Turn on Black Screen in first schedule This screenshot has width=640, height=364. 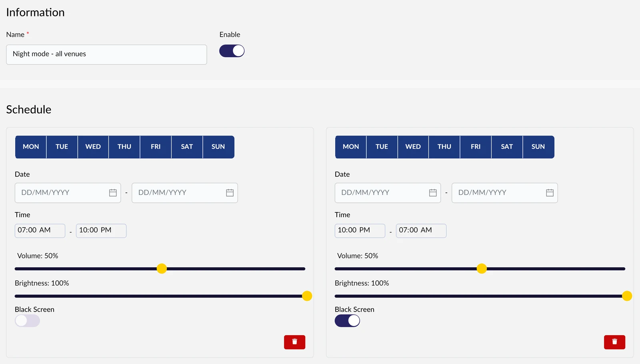pyautogui.click(x=27, y=321)
